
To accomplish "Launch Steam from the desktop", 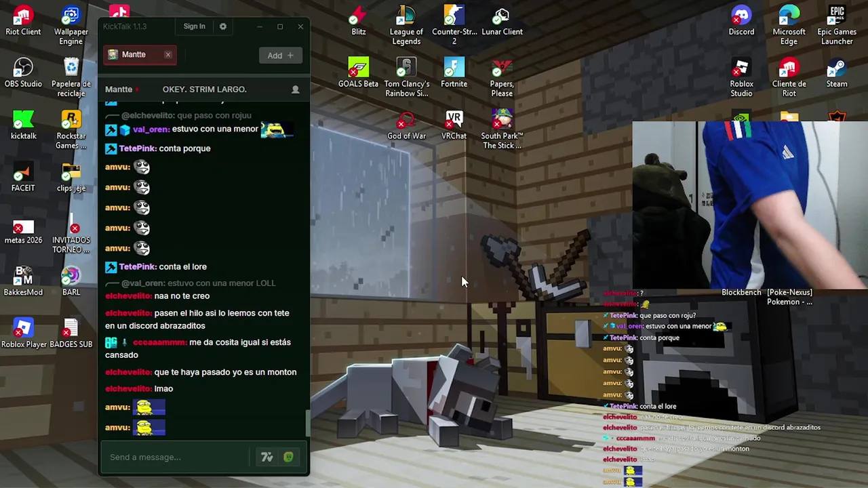I will pos(837,73).
